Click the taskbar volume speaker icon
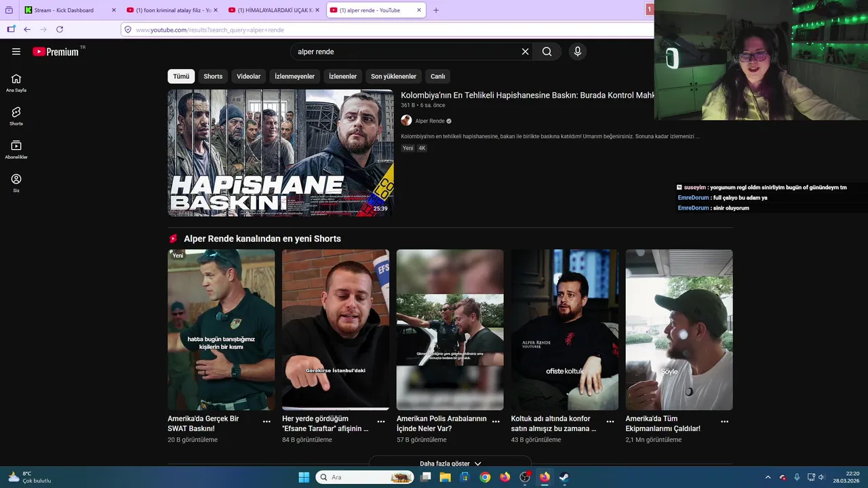 point(821,477)
